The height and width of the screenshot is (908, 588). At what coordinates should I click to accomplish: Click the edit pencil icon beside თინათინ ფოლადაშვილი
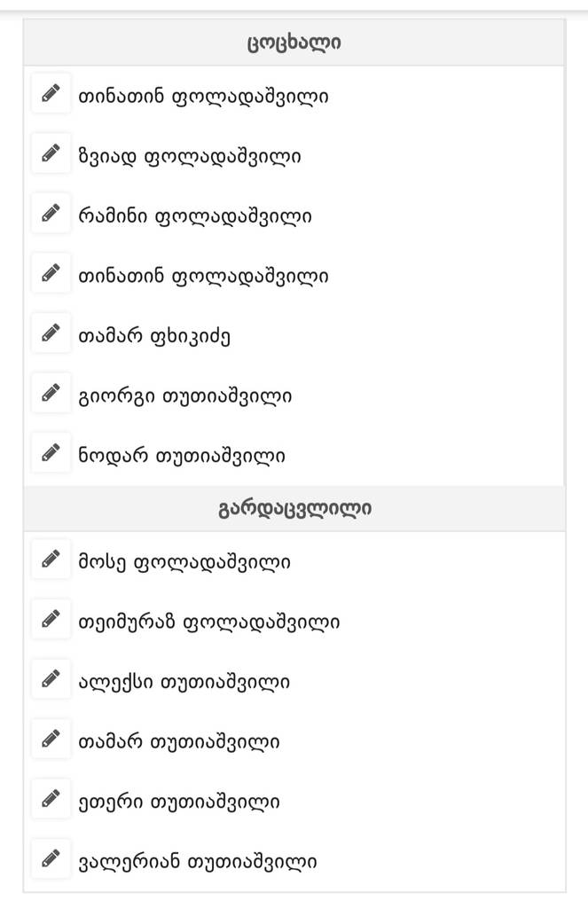51,94
